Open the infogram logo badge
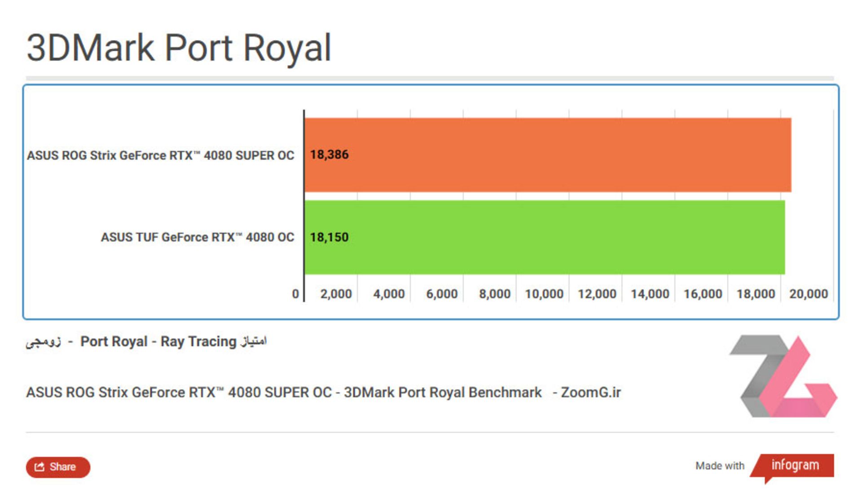Screen dimensions: 862x504 click(792, 468)
